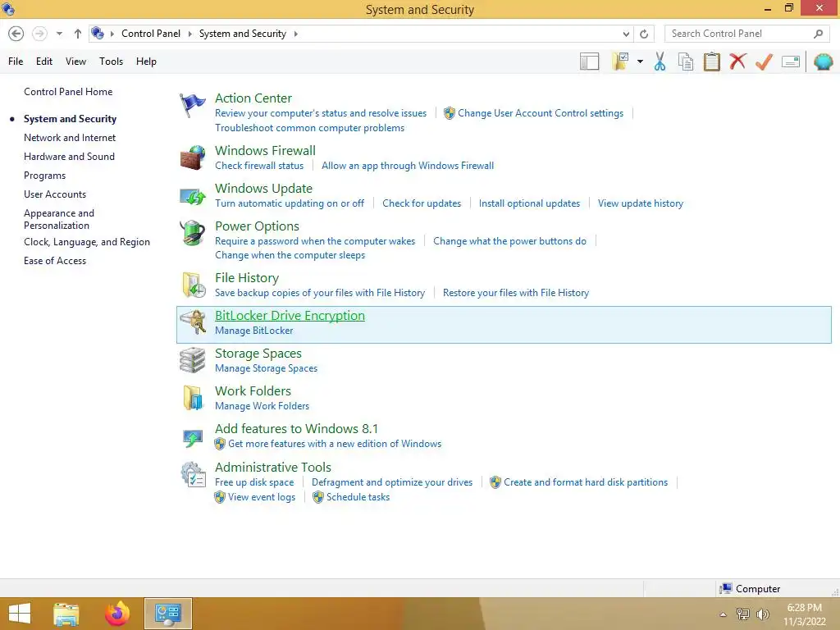The height and width of the screenshot is (630, 840).
Task: Click the volume speaker tray icon
Action: click(x=762, y=614)
